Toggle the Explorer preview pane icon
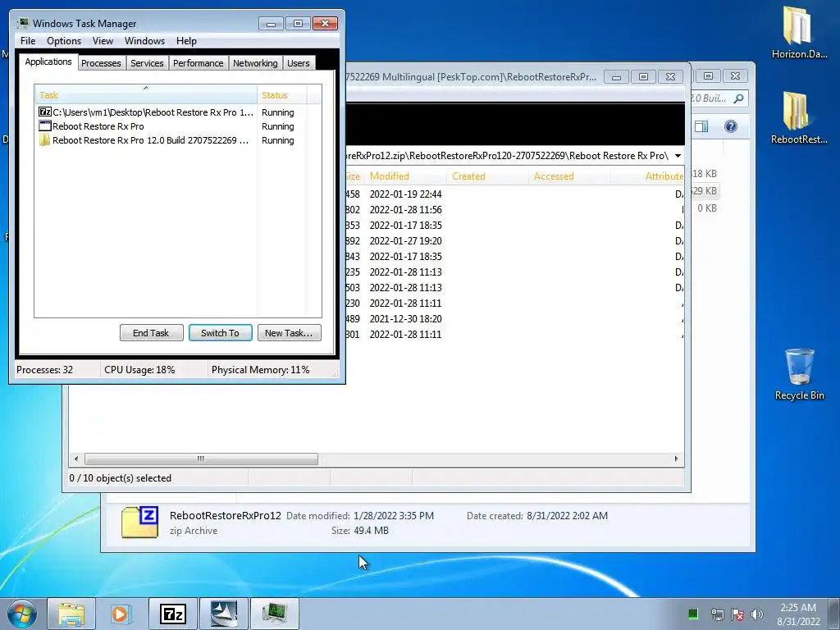The image size is (840, 630). click(x=701, y=126)
